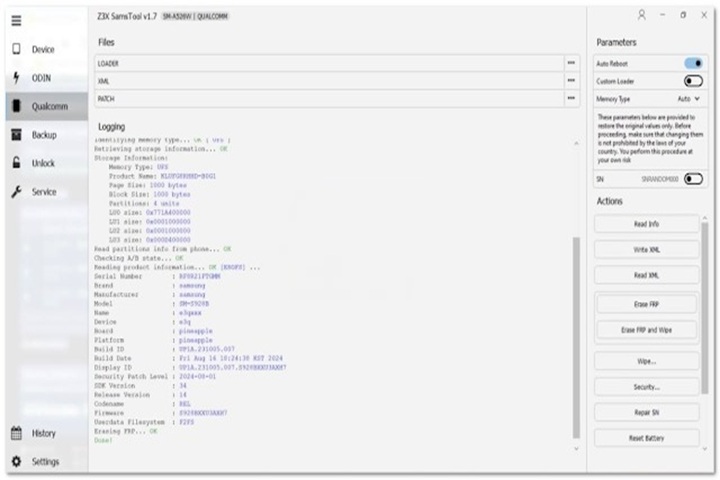Browse for the PATCH file

coord(571,98)
